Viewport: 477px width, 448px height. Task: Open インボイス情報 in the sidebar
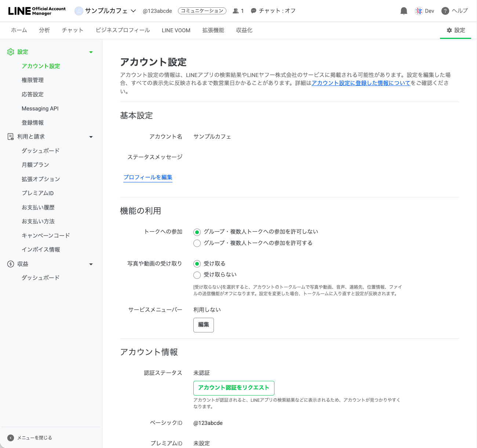(41, 250)
